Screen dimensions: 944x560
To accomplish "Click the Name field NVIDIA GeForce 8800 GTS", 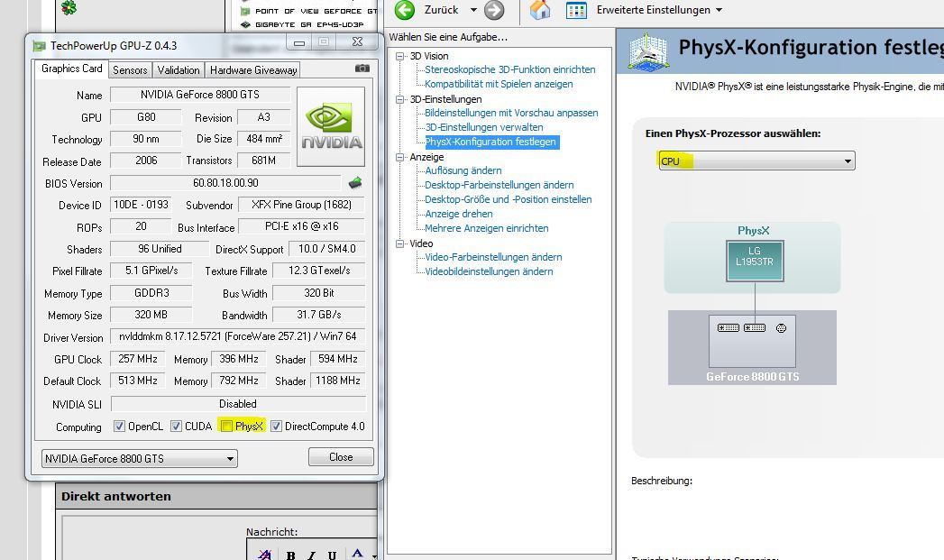I will coord(200,95).
